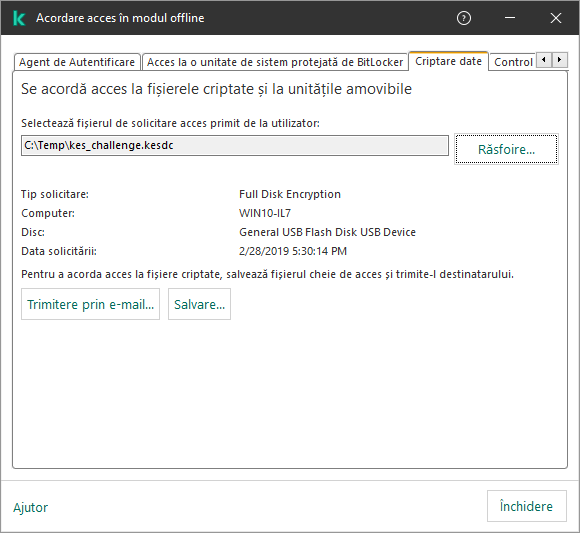Click the request file path field
Image resolution: width=580 pixels, height=533 pixels.
(x=235, y=145)
